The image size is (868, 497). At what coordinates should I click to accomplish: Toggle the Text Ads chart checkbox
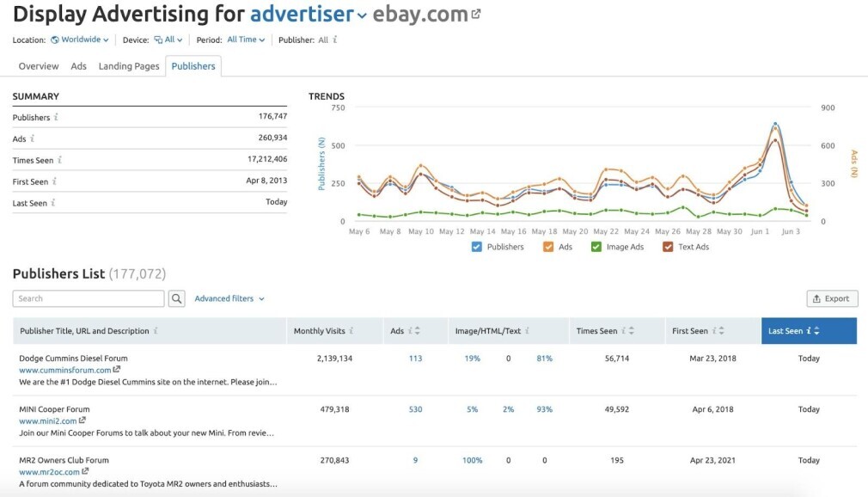click(x=668, y=247)
